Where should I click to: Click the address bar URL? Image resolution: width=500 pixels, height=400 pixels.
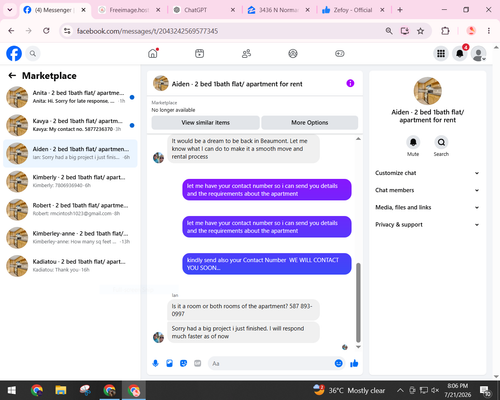[147, 31]
